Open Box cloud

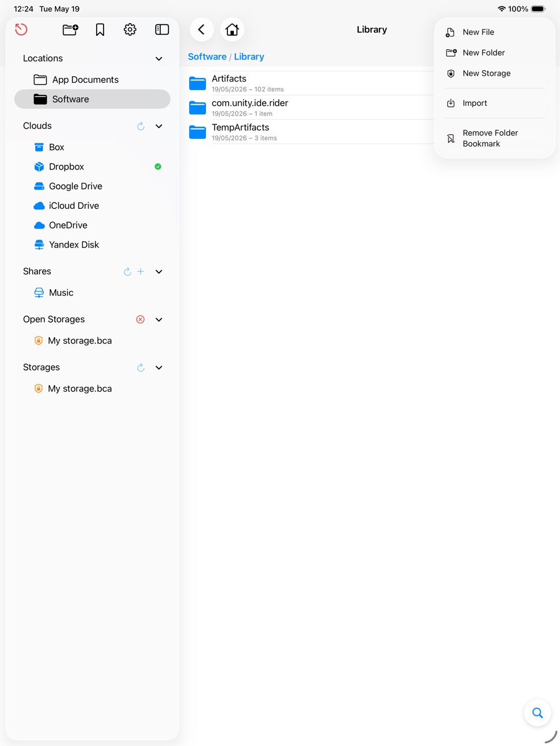point(92,147)
